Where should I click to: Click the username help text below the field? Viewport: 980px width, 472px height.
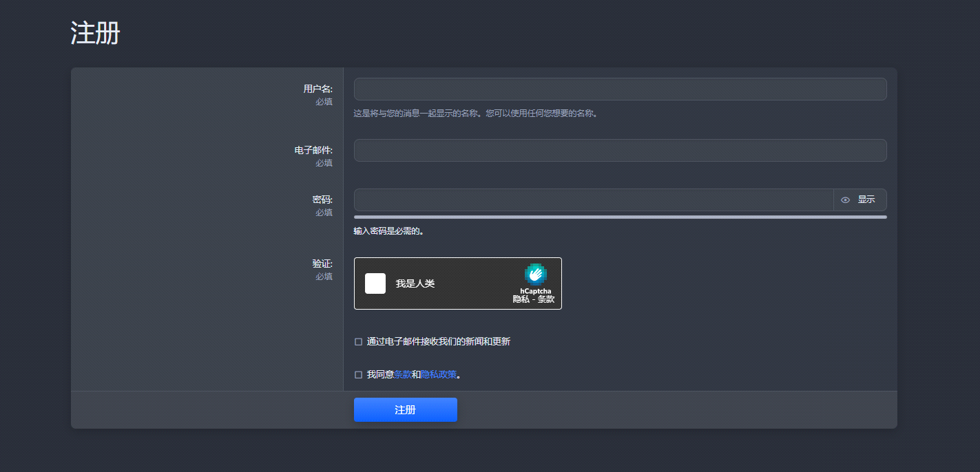click(475, 114)
